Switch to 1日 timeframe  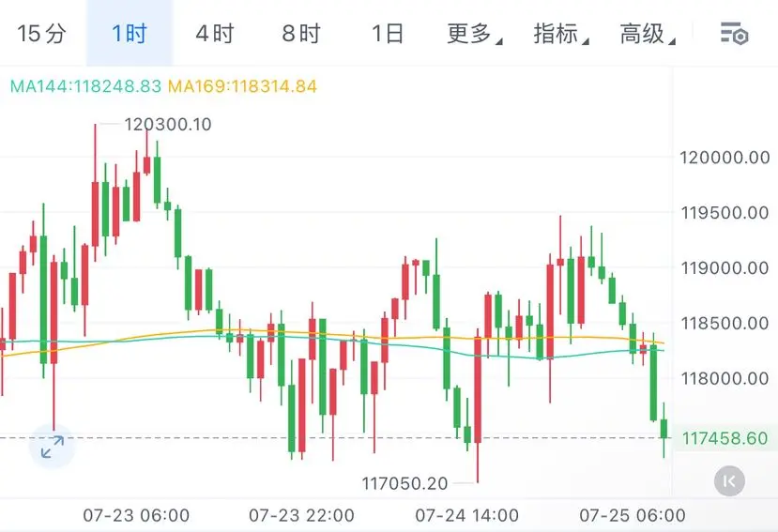point(388,34)
